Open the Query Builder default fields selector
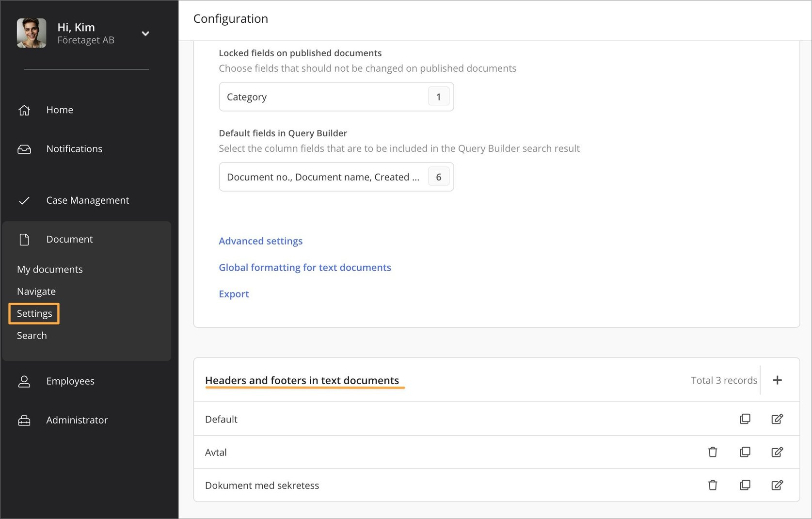The image size is (812, 519). (x=336, y=177)
